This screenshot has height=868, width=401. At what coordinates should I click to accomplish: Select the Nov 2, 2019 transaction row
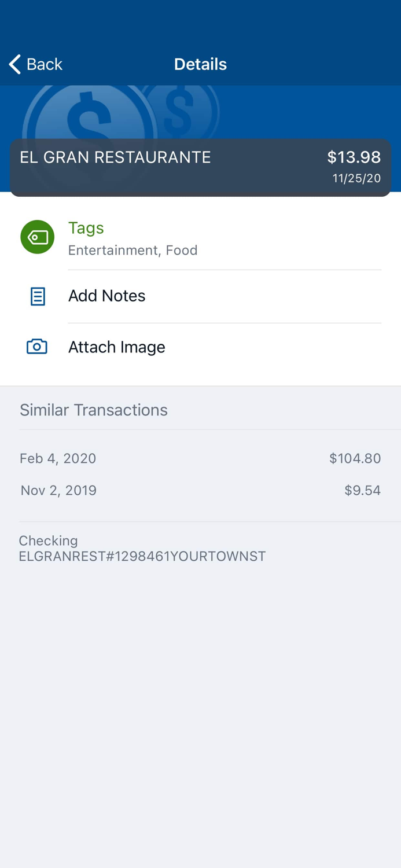58,490
